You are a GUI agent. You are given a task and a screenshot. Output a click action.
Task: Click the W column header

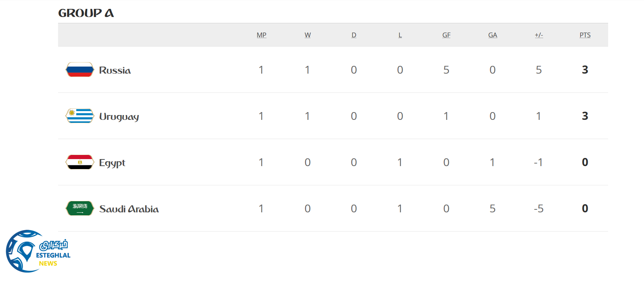point(308,35)
